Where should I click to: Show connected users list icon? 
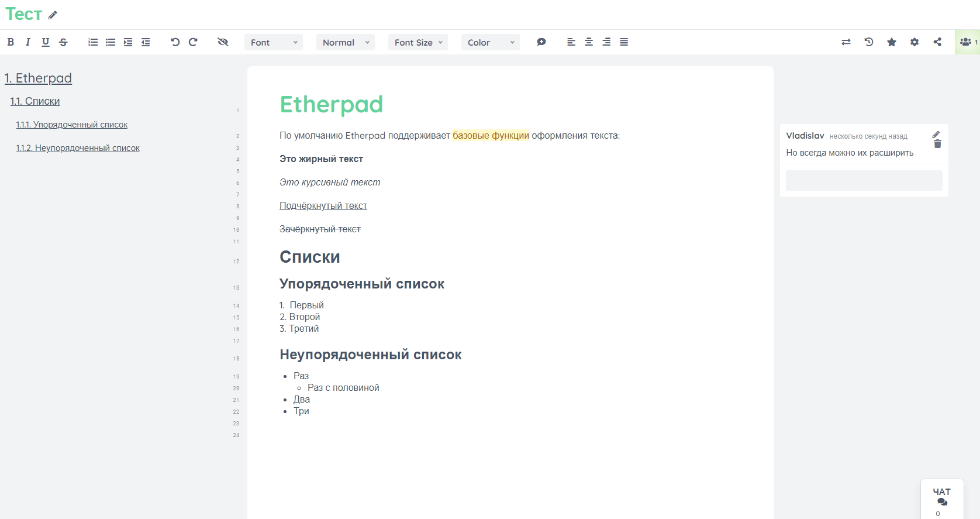click(x=967, y=42)
